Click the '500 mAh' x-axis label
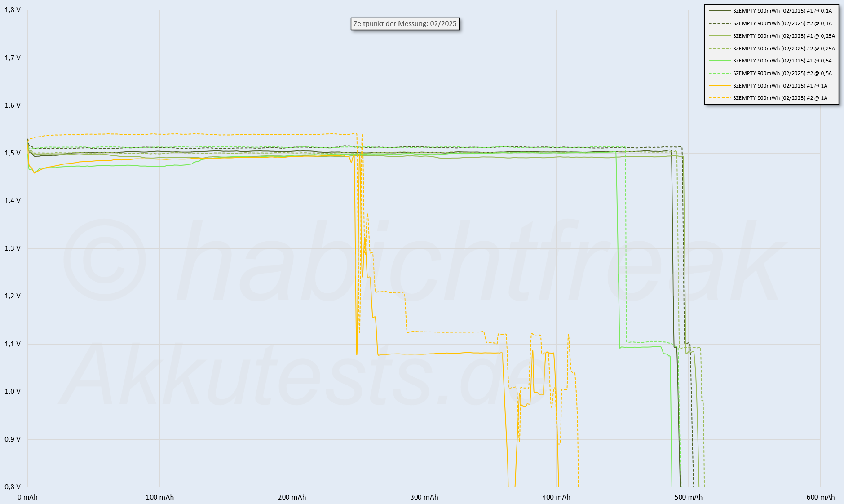 (689, 497)
